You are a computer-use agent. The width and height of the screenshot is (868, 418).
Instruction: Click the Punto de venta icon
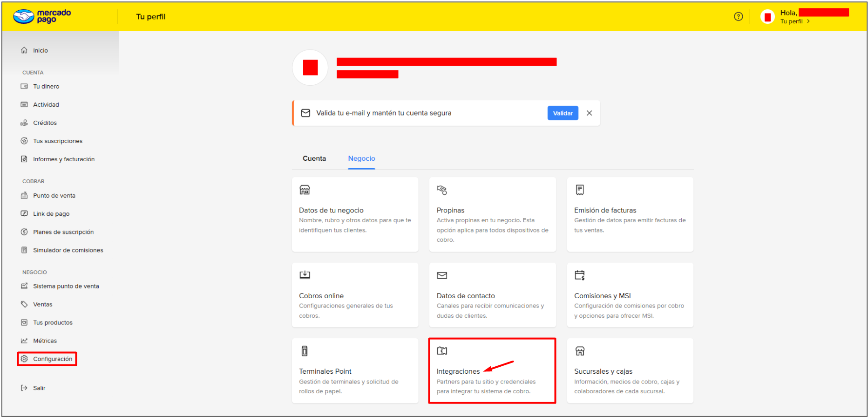coord(24,195)
